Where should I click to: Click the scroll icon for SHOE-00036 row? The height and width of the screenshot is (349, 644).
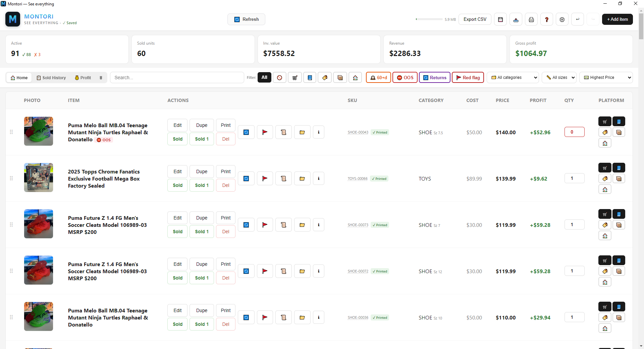[x=284, y=317]
